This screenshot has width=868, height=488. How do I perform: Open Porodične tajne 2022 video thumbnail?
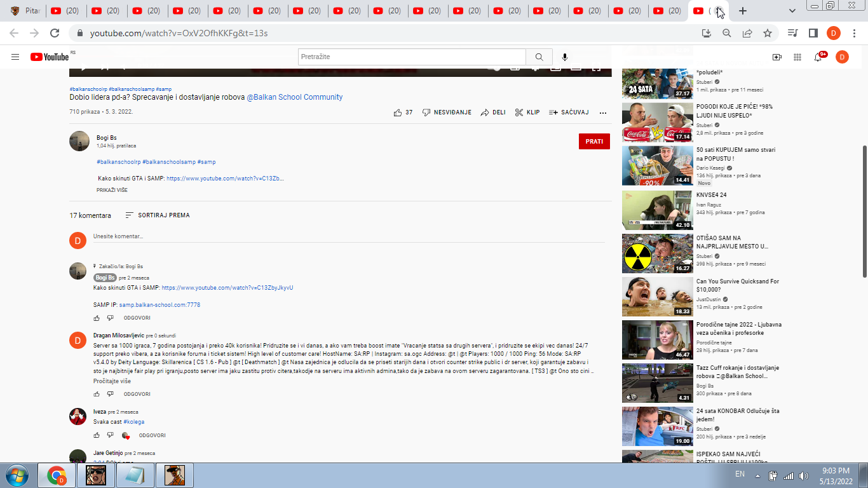tap(657, 340)
